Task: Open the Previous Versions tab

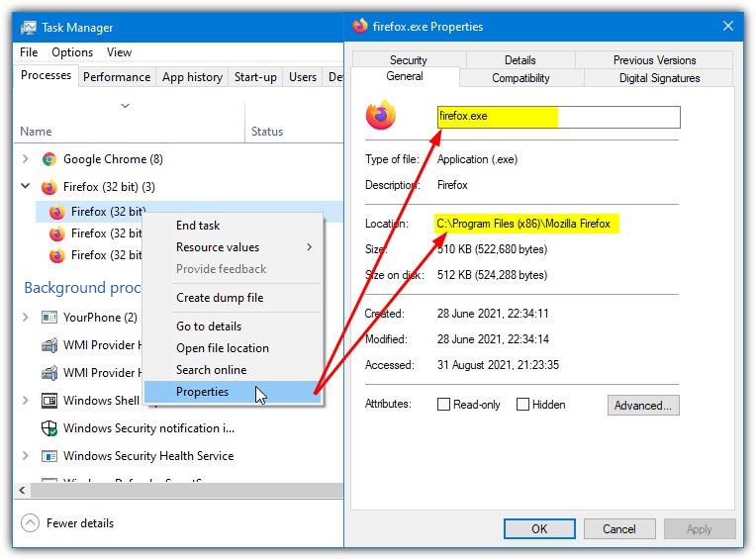Action: point(655,60)
